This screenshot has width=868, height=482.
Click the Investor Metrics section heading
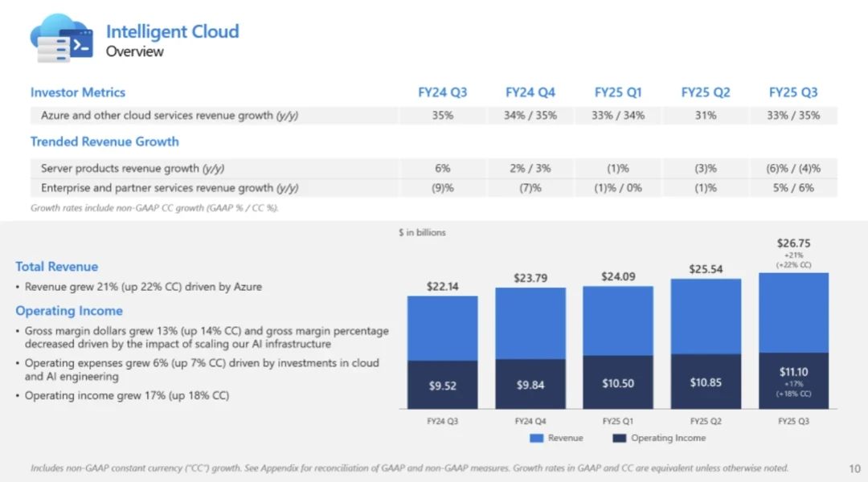click(78, 92)
